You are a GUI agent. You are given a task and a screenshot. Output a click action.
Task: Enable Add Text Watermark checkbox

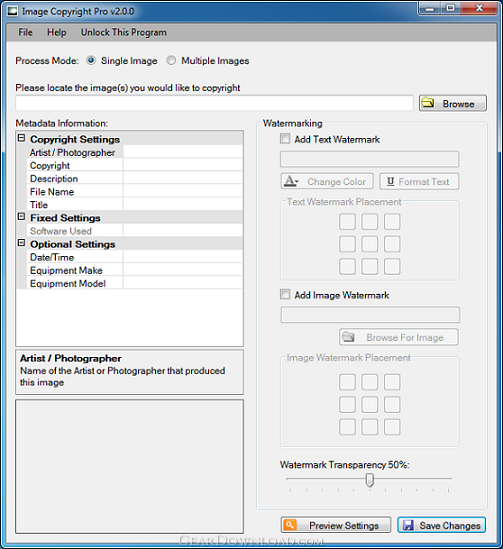point(285,139)
